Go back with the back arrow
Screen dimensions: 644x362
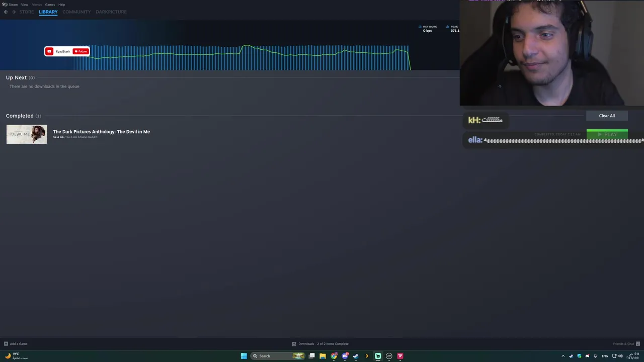point(6,12)
